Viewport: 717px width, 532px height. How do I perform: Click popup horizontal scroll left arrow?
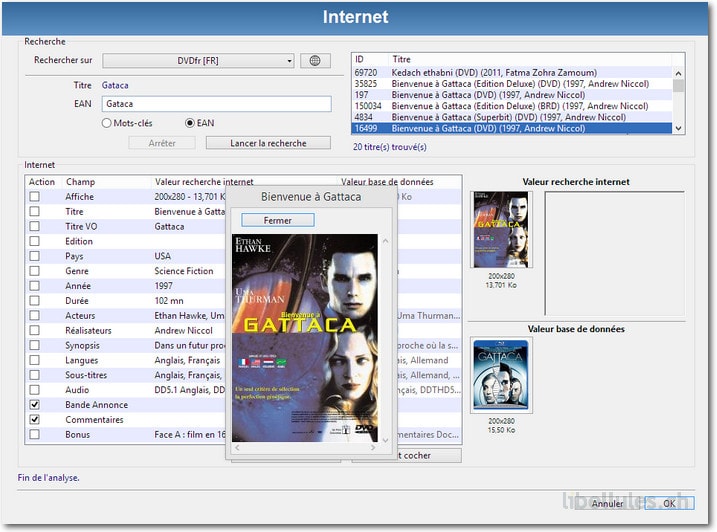point(237,448)
